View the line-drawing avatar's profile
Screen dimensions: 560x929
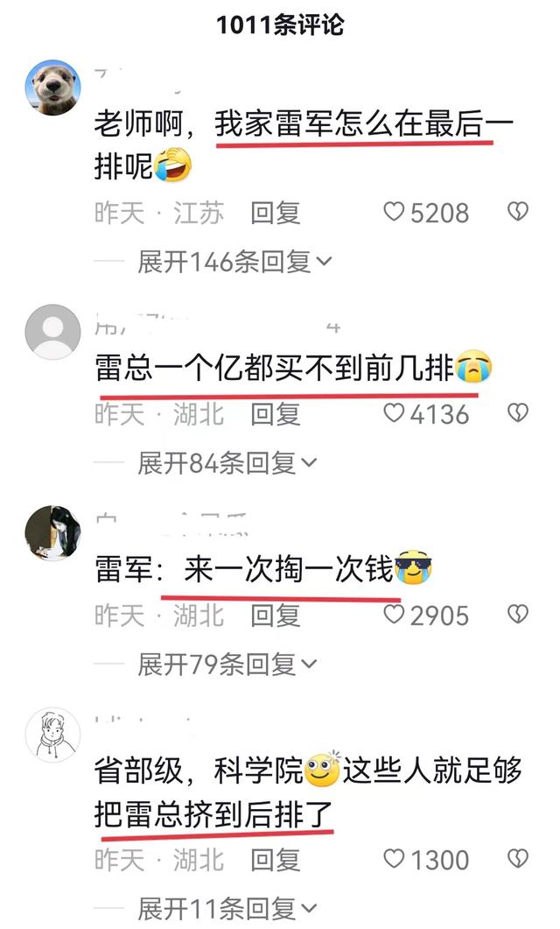[52, 735]
